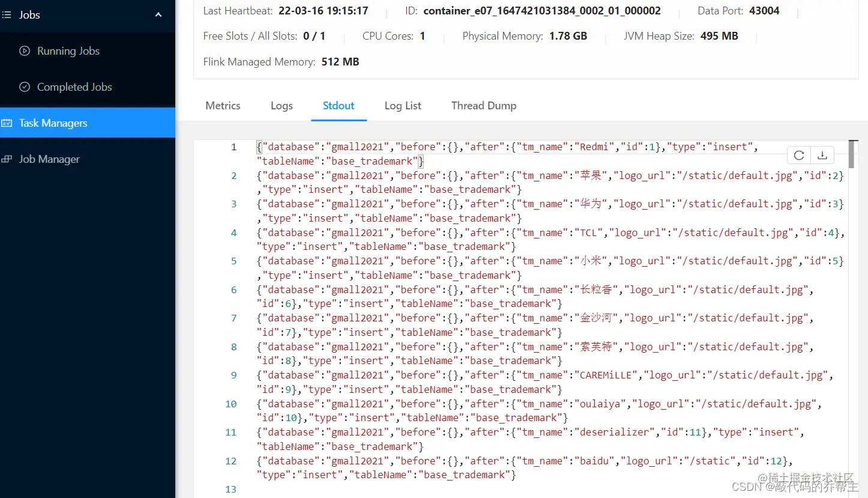Click the "华为" value in line 3
Screen dimensions: 868x498
click(591, 204)
